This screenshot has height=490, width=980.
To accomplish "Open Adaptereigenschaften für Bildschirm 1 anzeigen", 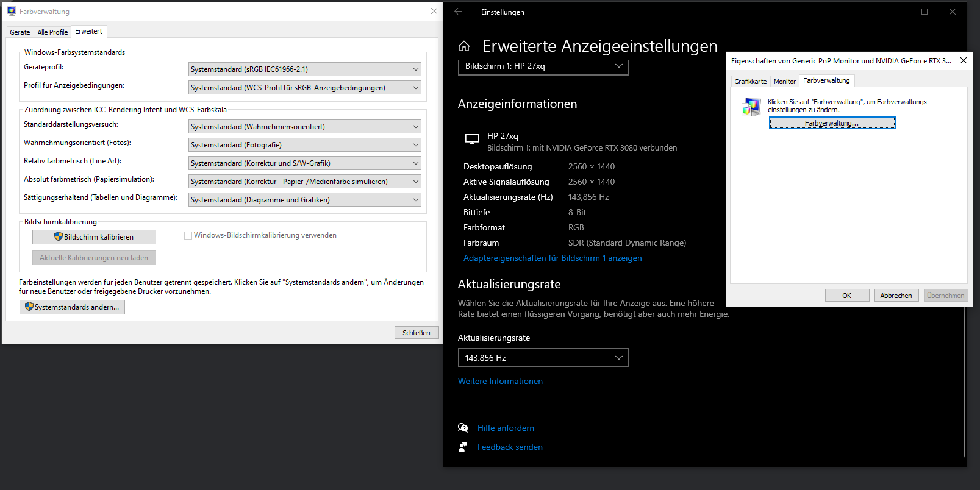I will (553, 258).
